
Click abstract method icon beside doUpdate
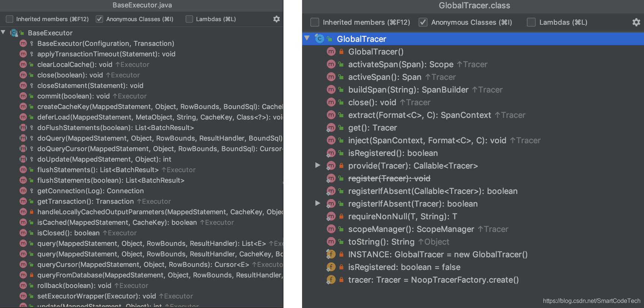23,159
